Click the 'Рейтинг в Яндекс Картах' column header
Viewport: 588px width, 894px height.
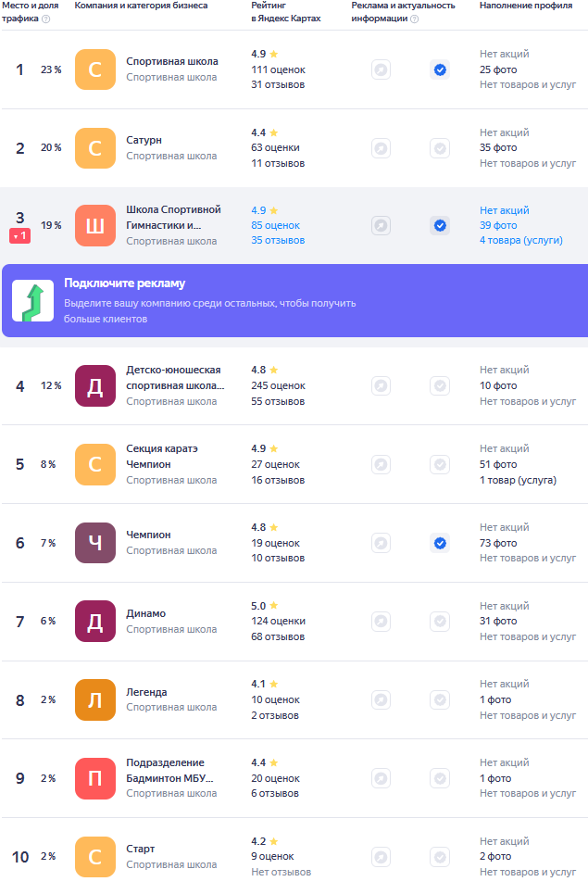coord(285,12)
